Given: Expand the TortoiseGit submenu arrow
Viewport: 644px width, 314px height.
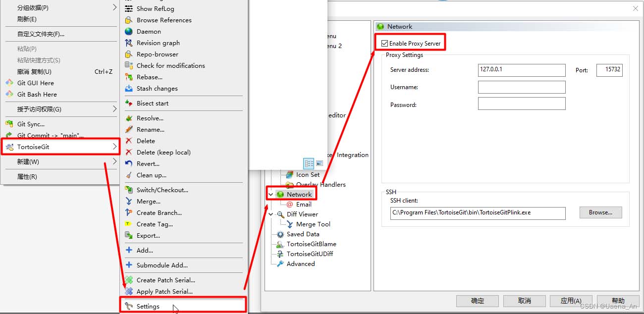Looking at the screenshot, I should point(115,147).
